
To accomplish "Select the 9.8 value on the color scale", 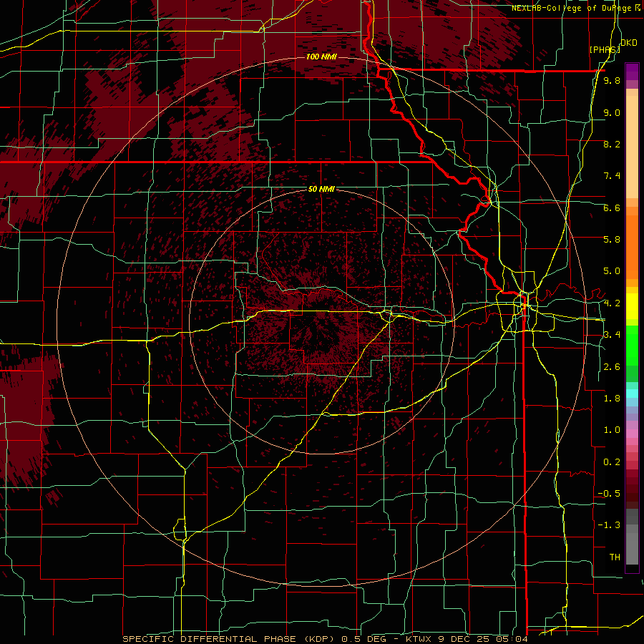I will [x=612, y=80].
